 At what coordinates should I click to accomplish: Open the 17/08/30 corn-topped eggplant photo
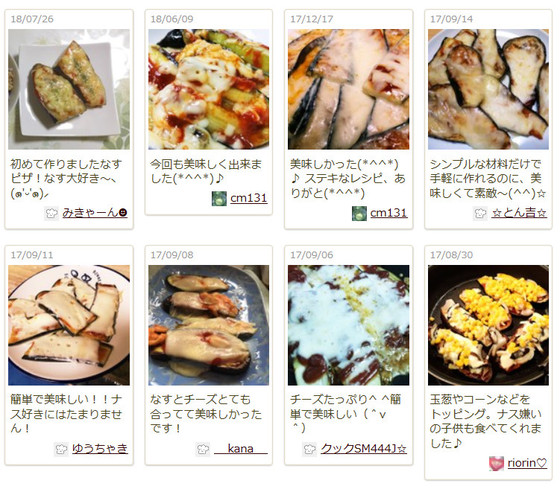click(x=488, y=325)
